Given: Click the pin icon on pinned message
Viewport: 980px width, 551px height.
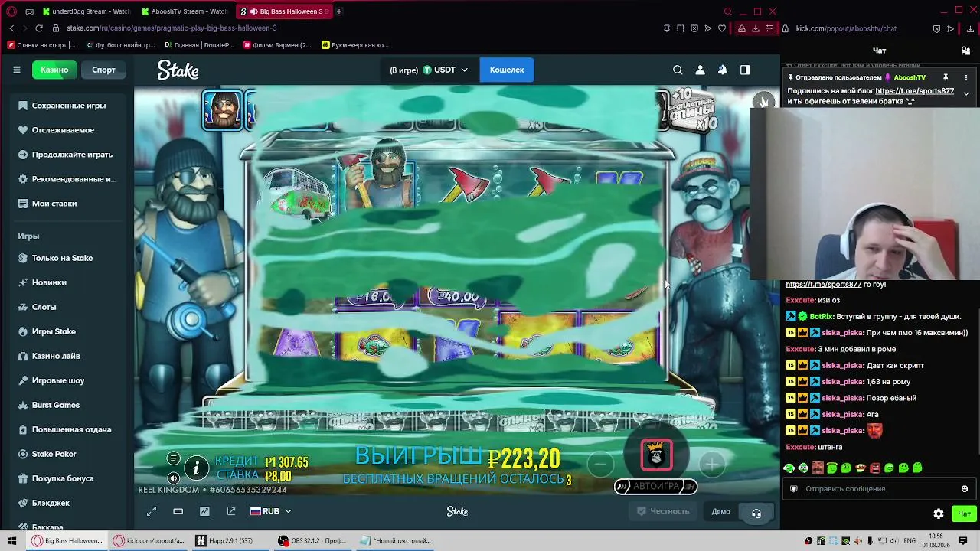Looking at the screenshot, I should [946, 77].
